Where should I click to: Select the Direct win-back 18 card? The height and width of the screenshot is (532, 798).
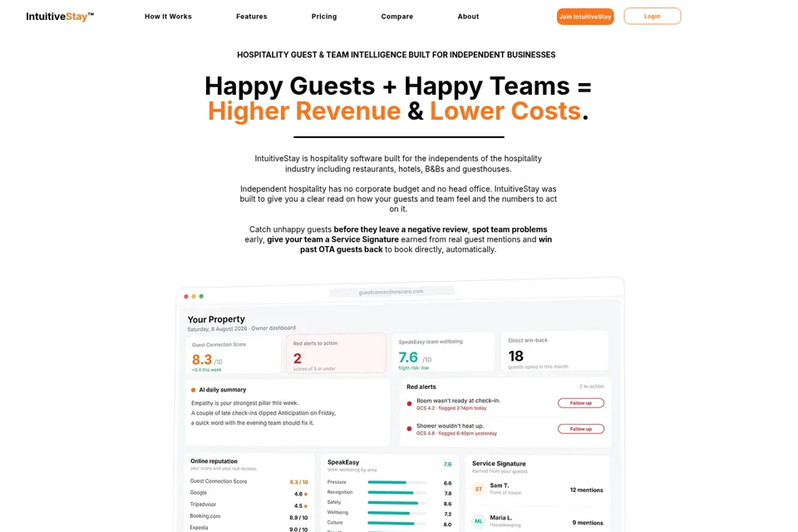pyautogui.click(x=554, y=351)
